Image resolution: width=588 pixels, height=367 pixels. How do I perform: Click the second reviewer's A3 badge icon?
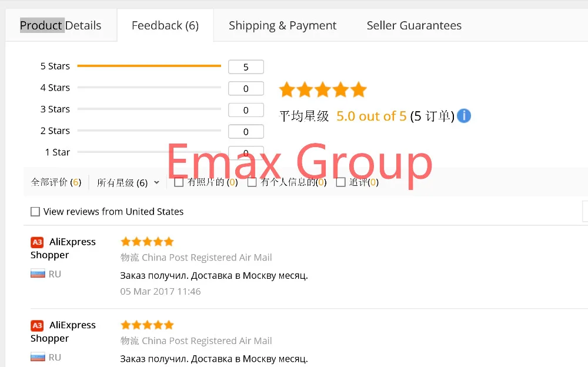coord(37,326)
